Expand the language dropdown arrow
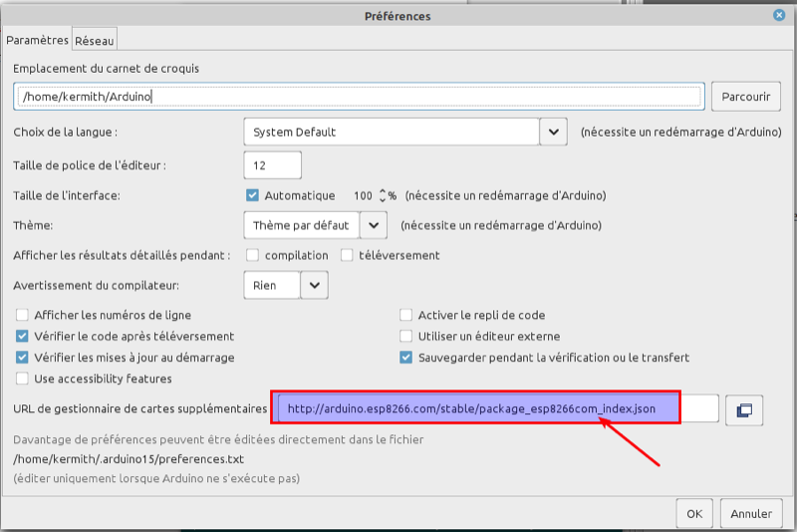797x532 pixels. pos(554,132)
